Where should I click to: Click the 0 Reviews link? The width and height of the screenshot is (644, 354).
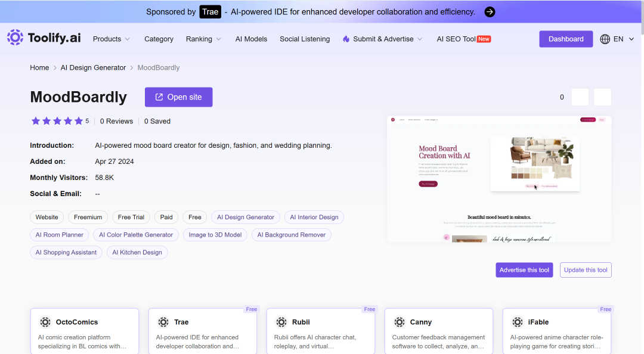pyautogui.click(x=117, y=121)
